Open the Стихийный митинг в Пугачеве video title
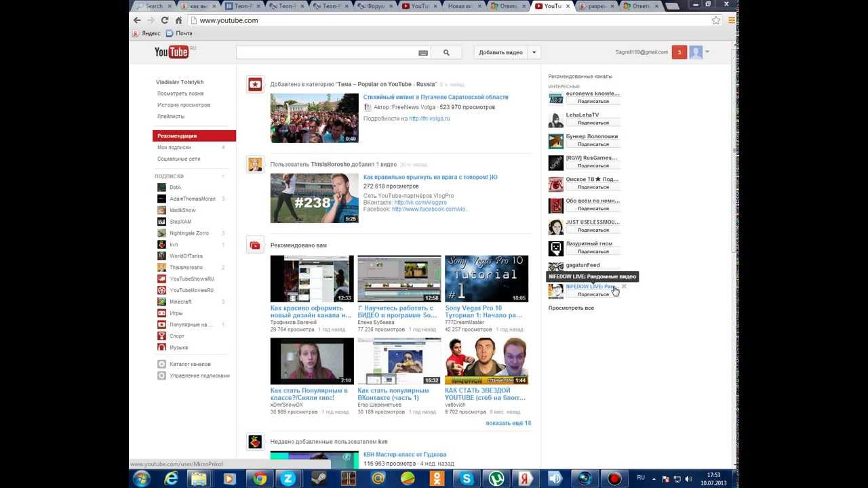 (435, 97)
